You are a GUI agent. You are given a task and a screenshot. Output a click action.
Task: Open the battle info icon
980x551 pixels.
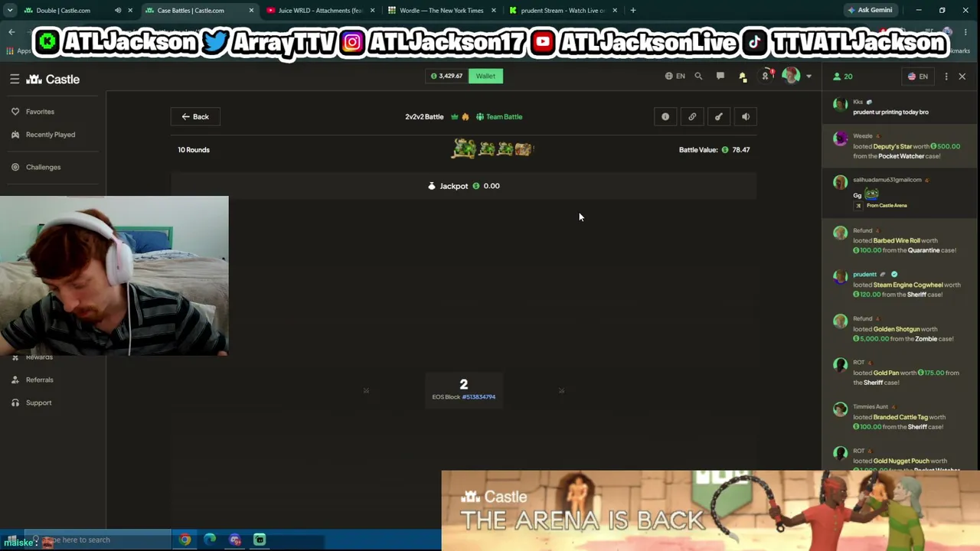click(665, 116)
